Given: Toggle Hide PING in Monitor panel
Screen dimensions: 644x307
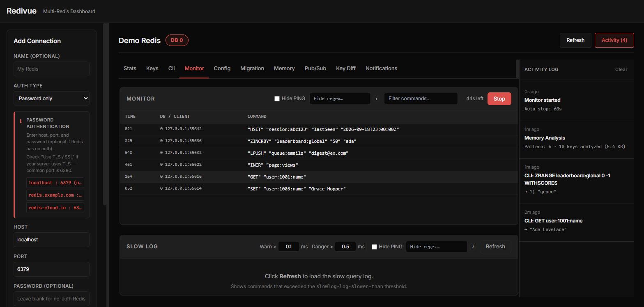Looking at the screenshot, I should click(277, 99).
